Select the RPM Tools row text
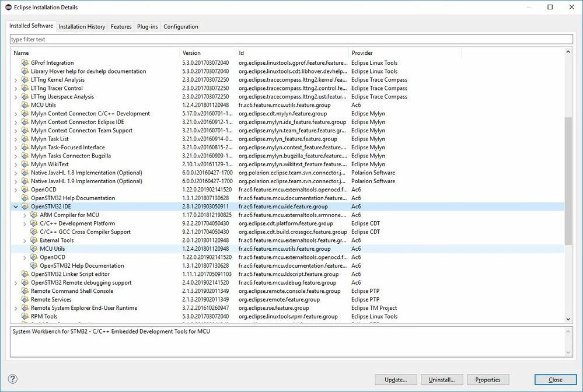The width and height of the screenshot is (583, 392). coord(44,317)
